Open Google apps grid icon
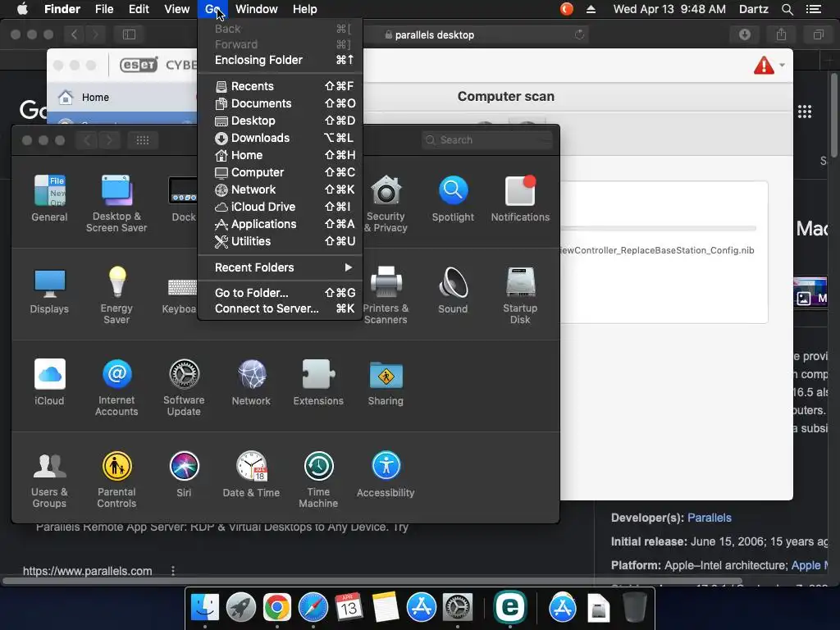Viewport: 840px width, 630px height. pos(805,112)
